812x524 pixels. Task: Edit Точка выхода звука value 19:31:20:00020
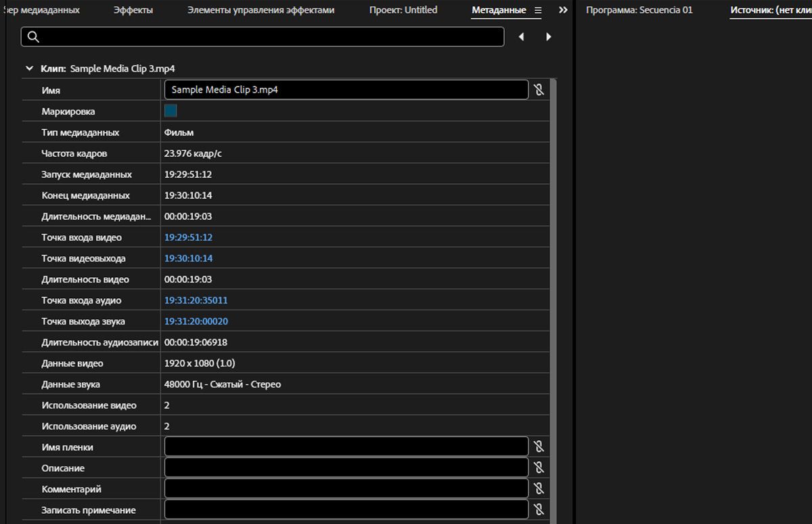[x=196, y=321]
